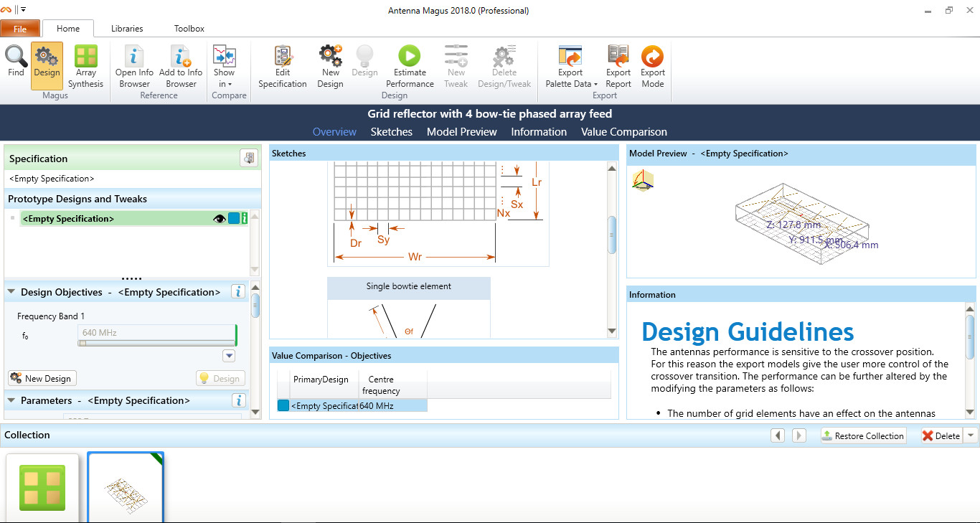Click the Specification panel icon button
Image resolution: width=980 pixels, height=523 pixels.
[249, 159]
